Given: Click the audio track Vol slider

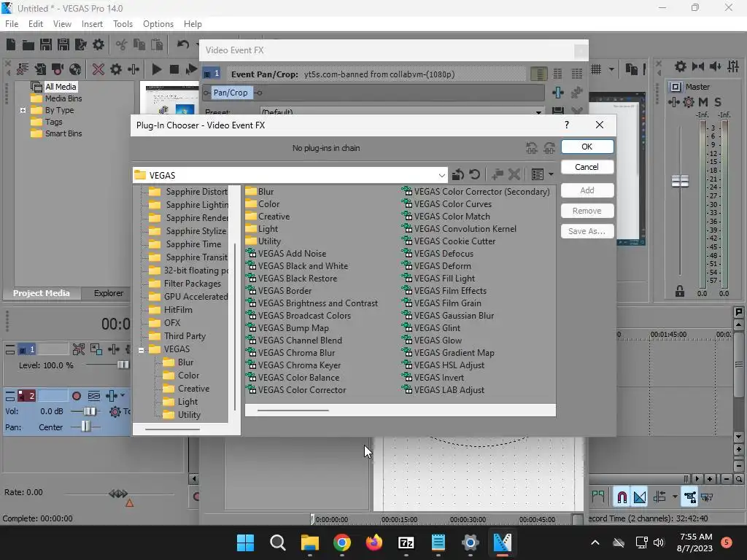Looking at the screenshot, I should tap(89, 411).
